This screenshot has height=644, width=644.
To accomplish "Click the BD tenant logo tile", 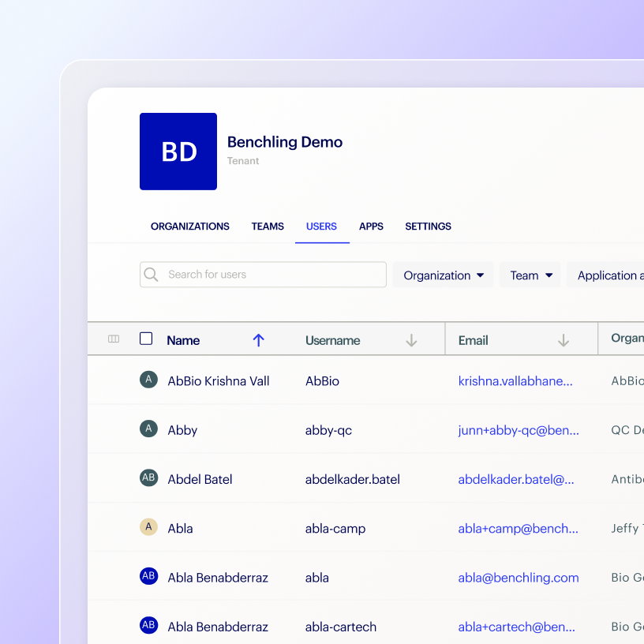I will (x=178, y=152).
